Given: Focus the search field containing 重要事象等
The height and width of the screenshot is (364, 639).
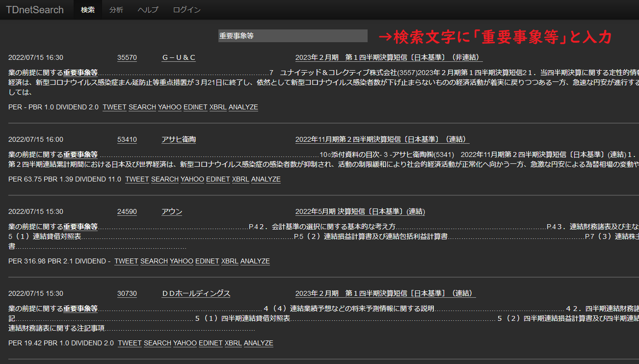Looking at the screenshot, I should pos(293,36).
